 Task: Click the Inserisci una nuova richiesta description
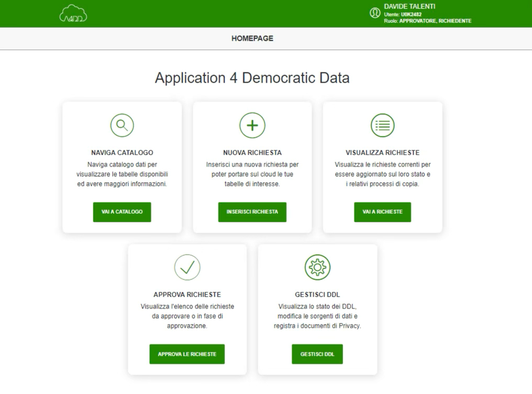click(252, 174)
